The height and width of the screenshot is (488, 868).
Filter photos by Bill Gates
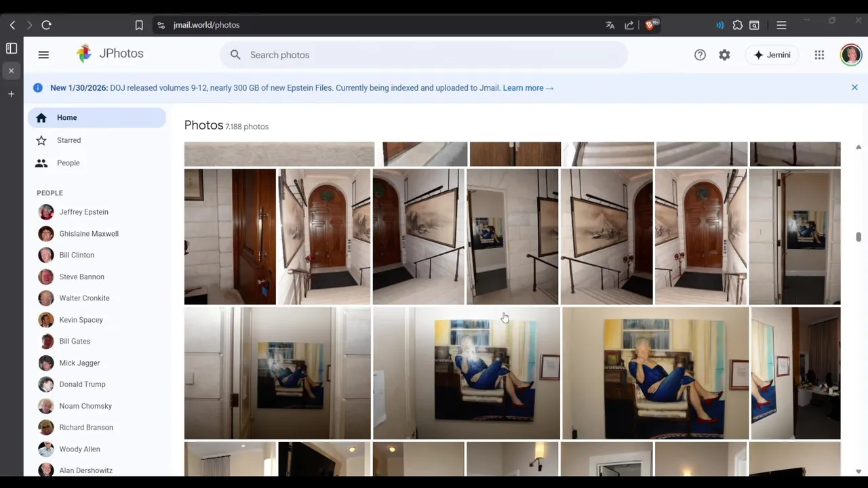coord(97,341)
